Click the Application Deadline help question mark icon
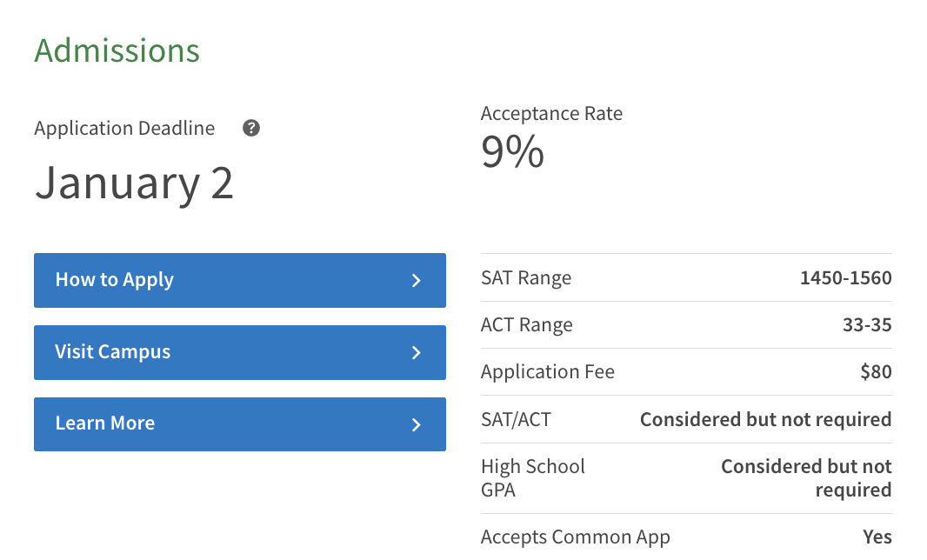This screenshot has width=927, height=560. point(251,128)
